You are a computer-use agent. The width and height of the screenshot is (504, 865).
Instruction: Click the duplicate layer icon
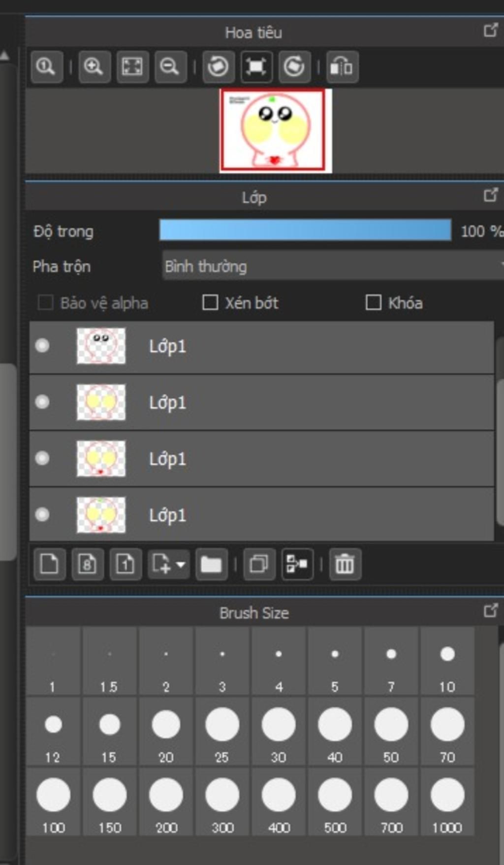click(x=259, y=564)
